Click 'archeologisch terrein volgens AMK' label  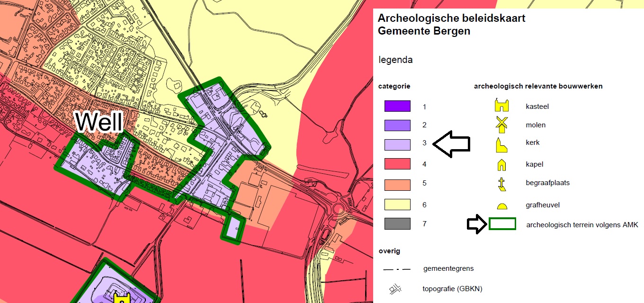point(582,225)
